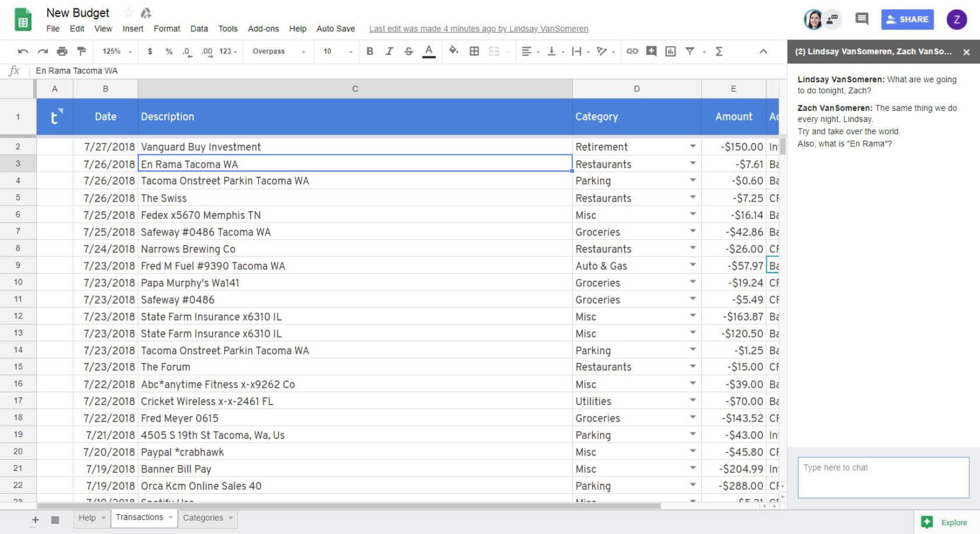Open the Overpass font dropdown

tap(274, 51)
